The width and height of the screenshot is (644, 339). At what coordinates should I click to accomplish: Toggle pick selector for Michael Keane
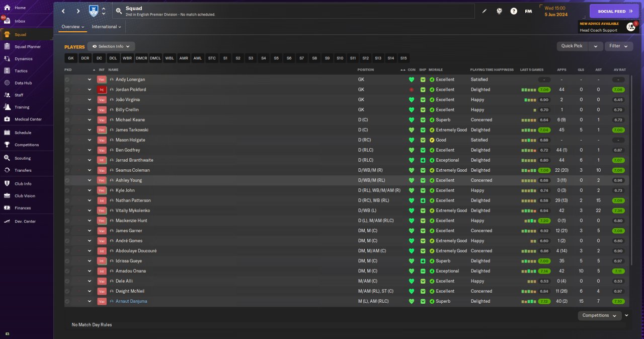coord(67,120)
